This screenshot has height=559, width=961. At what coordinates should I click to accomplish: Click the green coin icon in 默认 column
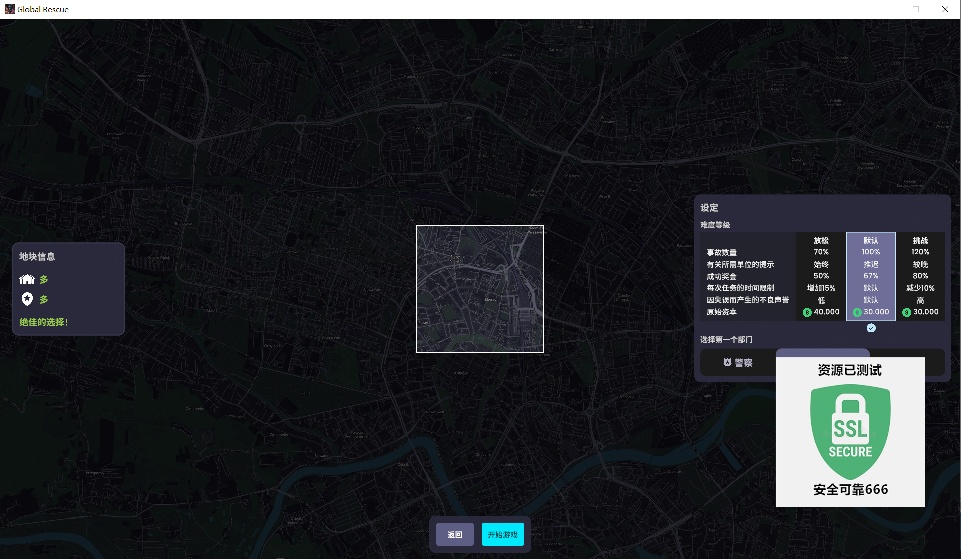coord(857,313)
